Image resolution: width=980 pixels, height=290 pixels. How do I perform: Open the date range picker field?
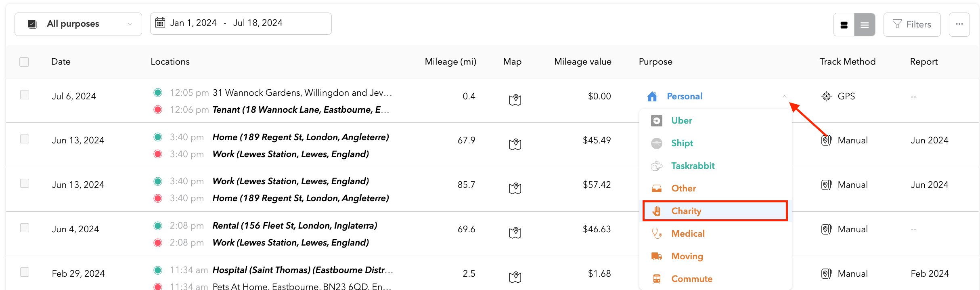[x=241, y=23]
